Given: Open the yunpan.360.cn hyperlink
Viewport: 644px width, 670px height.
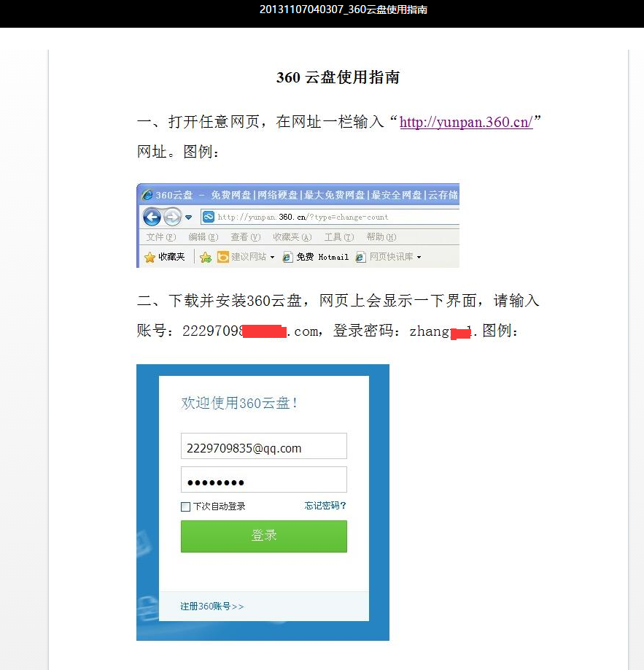Looking at the screenshot, I should coord(466,122).
